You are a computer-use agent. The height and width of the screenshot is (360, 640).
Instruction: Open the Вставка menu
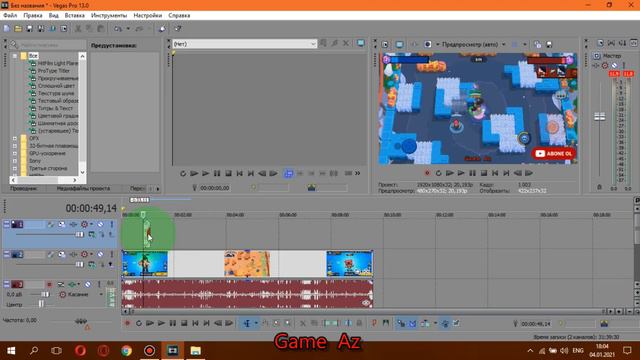75,15
